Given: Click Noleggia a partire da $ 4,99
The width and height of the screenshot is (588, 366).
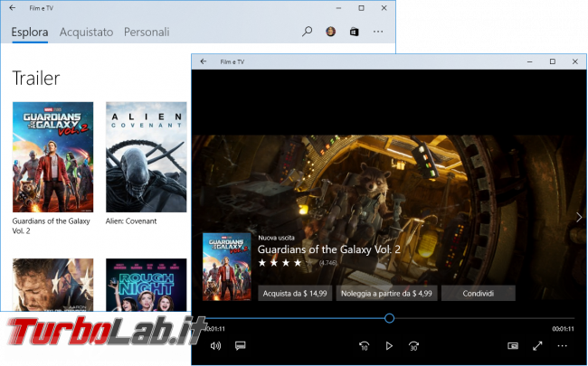Looking at the screenshot, I should 386,294.
